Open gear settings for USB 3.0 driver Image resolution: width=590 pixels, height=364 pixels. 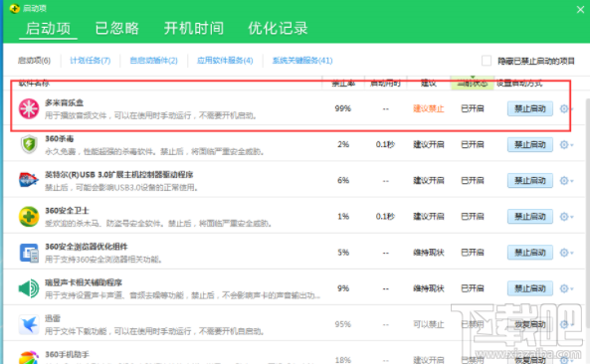point(565,180)
